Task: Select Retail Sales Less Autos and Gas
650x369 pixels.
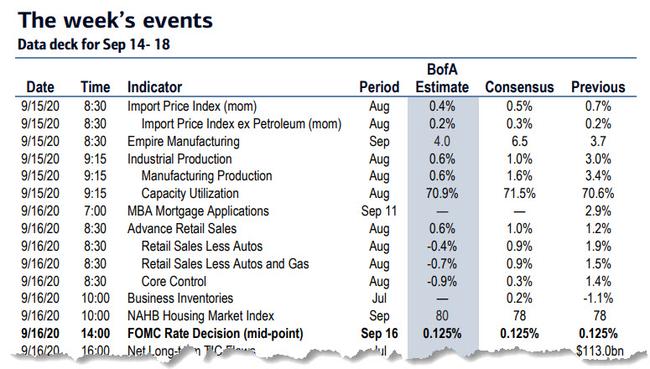Action: tap(225, 264)
